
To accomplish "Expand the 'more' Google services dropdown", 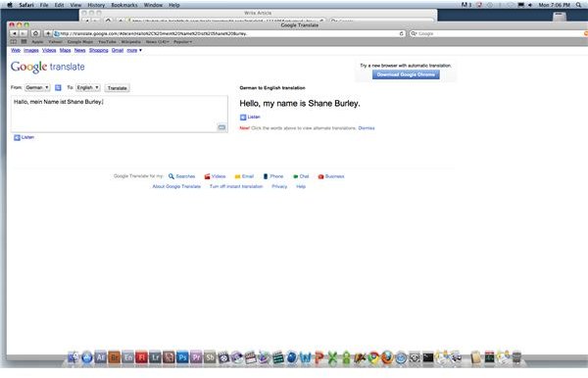I will click(x=134, y=50).
